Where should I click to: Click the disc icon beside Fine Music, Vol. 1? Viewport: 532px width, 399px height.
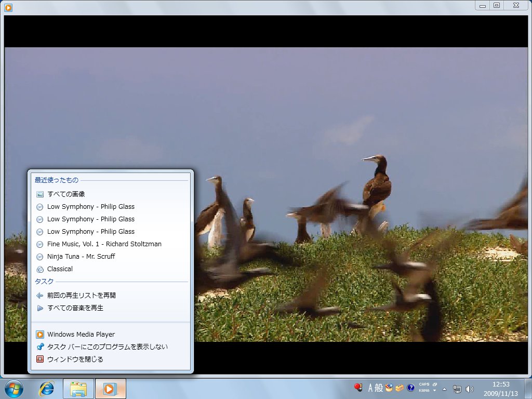tap(40, 244)
